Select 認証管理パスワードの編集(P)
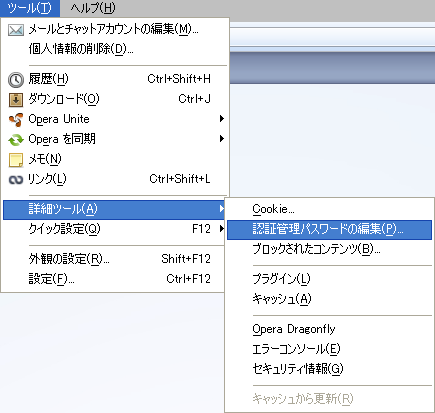The width and height of the screenshot is (435, 413). click(329, 229)
